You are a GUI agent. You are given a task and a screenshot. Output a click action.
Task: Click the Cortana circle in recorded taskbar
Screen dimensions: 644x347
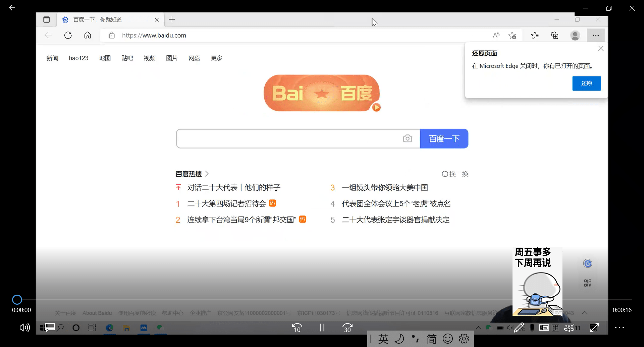pos(76,328)
